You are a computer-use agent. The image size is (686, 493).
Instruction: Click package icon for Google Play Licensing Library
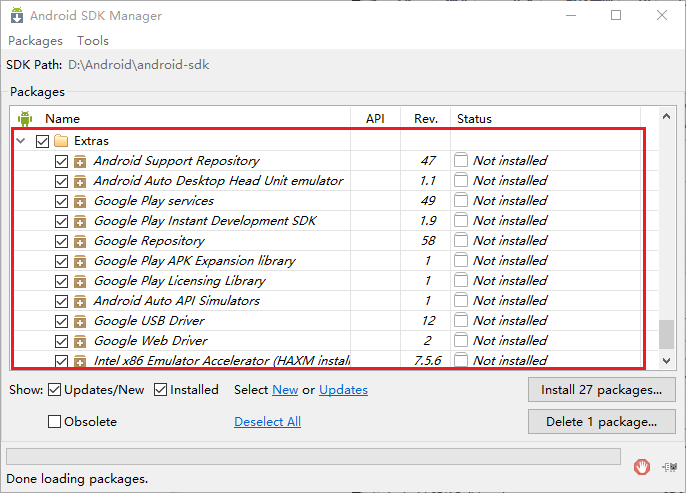click(x=80, y=281)
